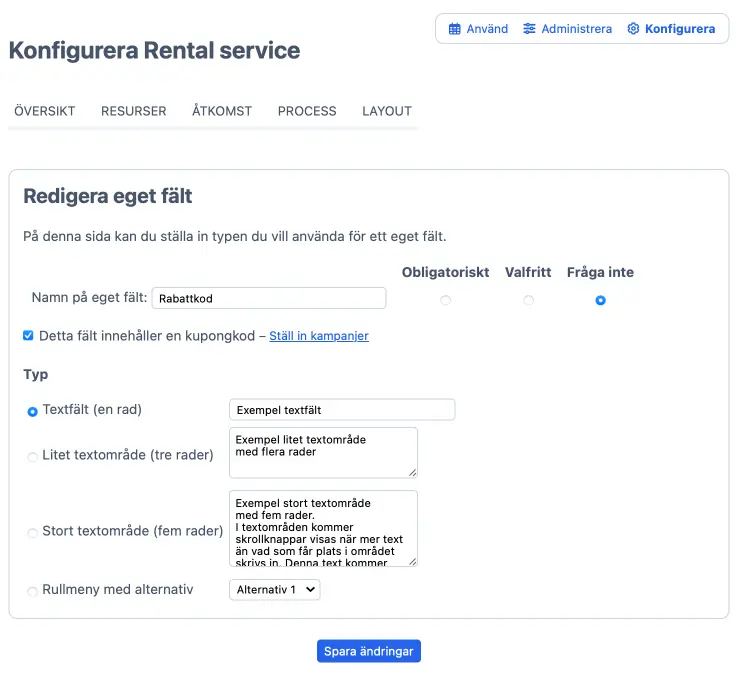
Task: Click the Namn på eget fält input
Action: [x=269, y=298]
